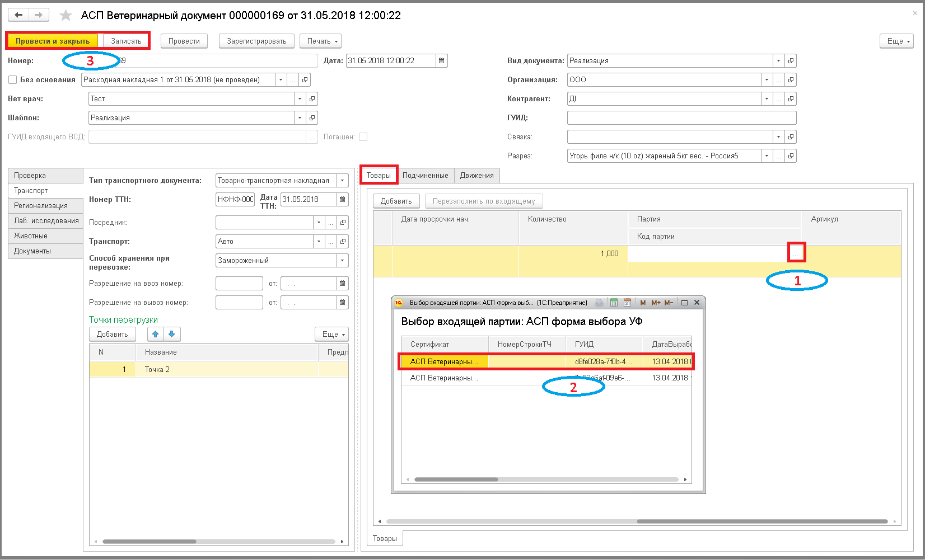Open the base document (Расходная накладная) form icon
The image size is (925, 560).
point(305,79)
